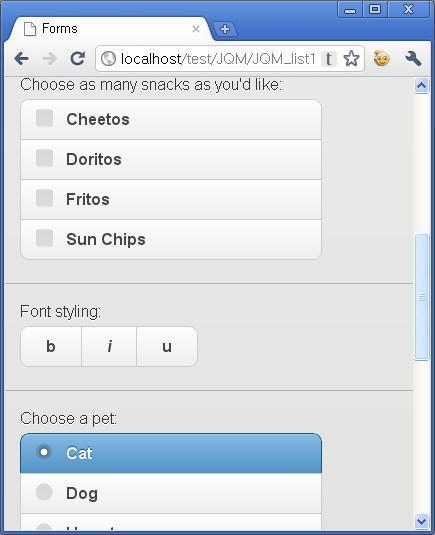Open the wrench settings menu
The height and width of the screenshot is (535, 435).
(413, 58)
